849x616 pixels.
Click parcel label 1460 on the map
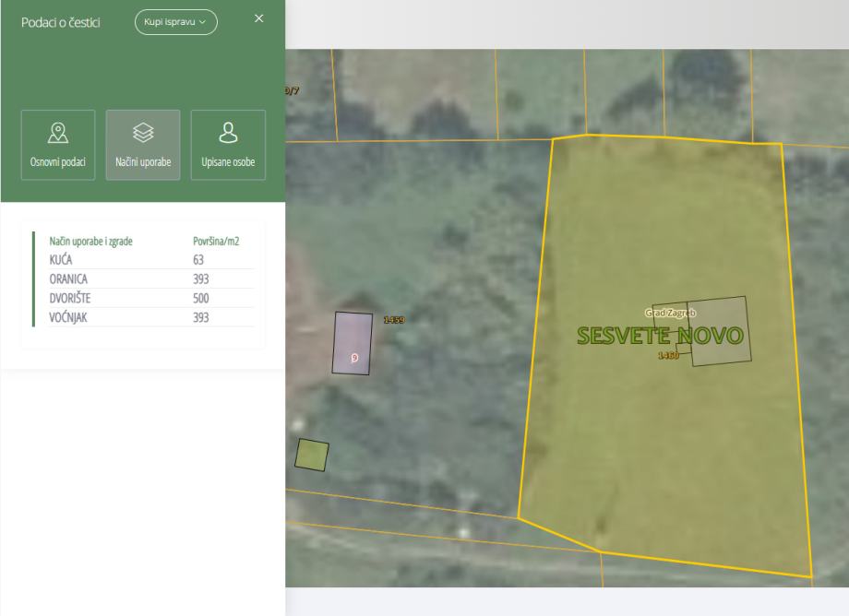669,355
